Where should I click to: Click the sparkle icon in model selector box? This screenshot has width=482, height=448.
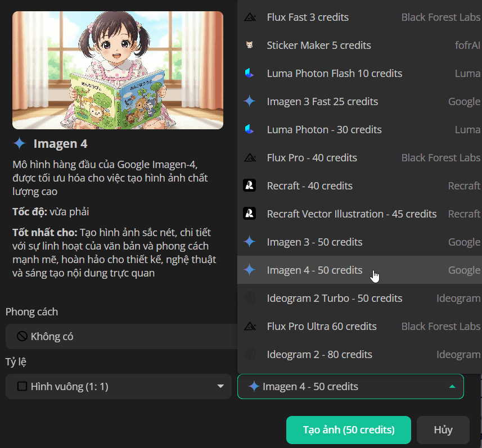point(254,386)
